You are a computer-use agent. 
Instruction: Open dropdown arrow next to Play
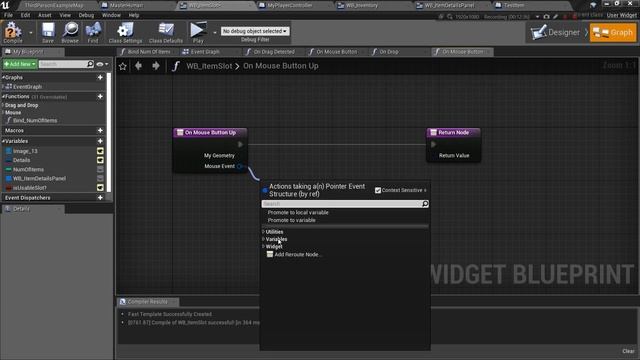coord(215,32)
